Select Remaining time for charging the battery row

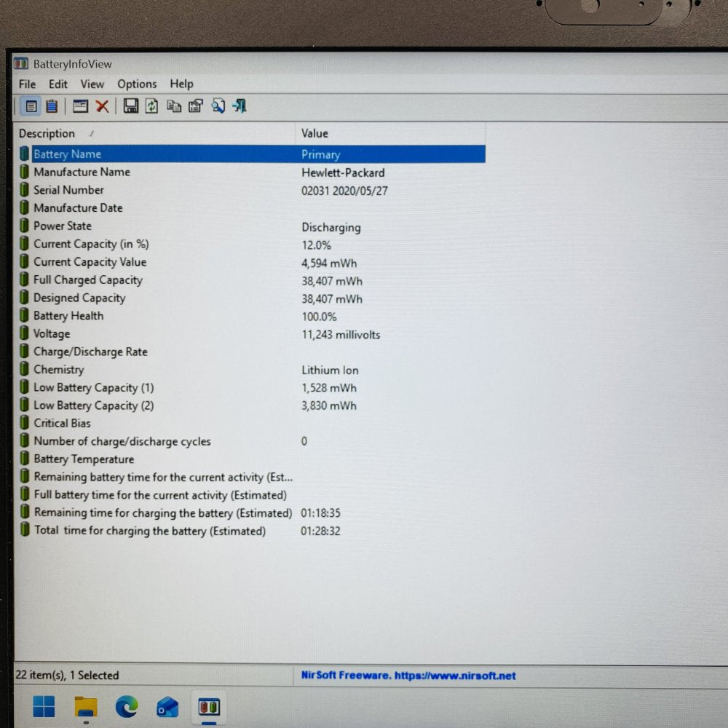click(x=252, y=513)
